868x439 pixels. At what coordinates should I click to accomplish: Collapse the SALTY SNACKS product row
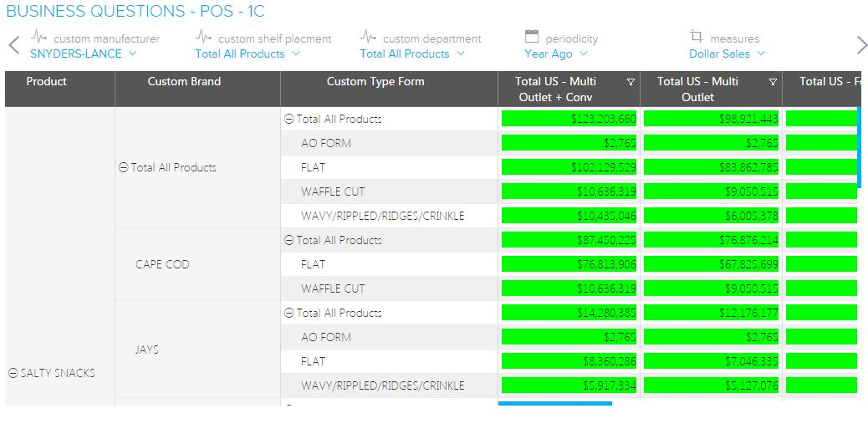tap(13, 374)
